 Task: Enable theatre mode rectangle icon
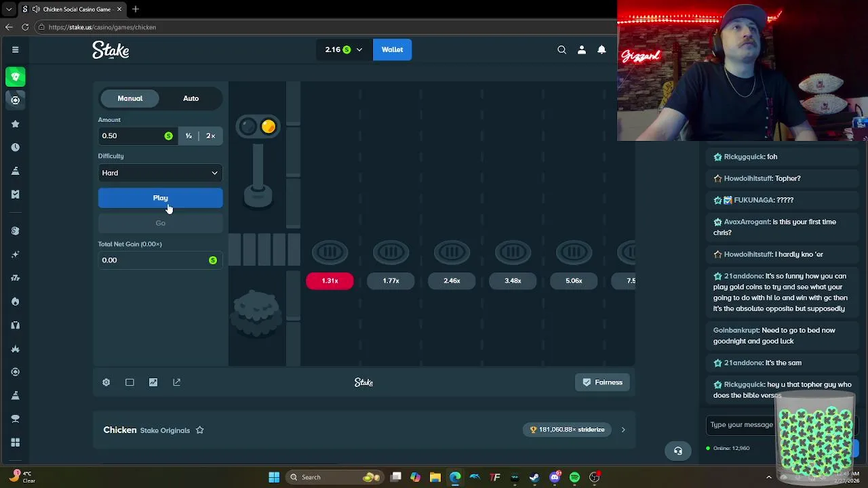130,382
